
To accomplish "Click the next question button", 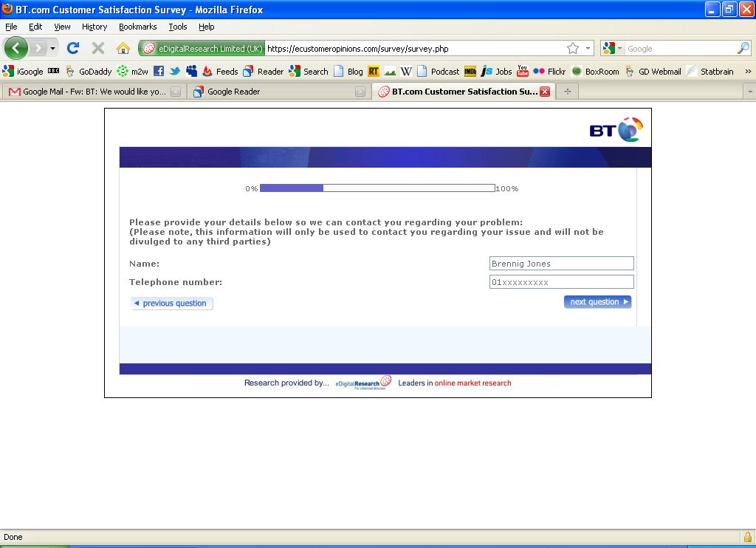I will tap(597, 301).
